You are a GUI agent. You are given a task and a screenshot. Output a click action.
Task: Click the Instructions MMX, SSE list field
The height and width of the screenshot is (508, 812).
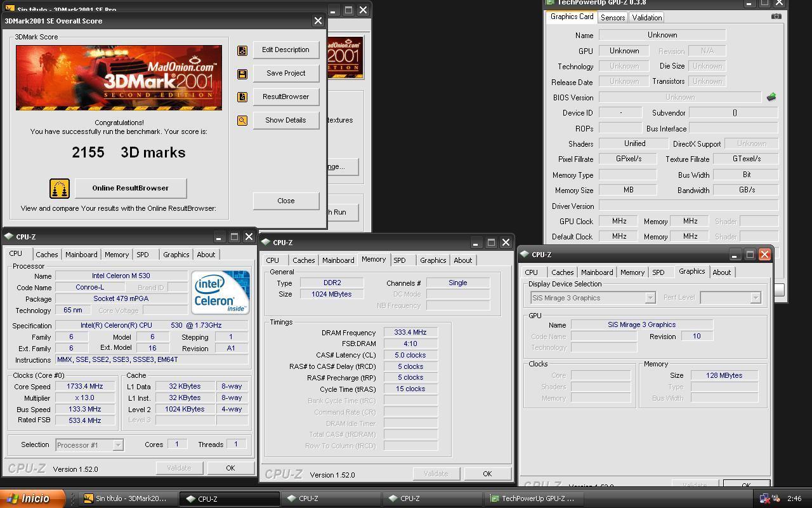[x=152, y=359]
